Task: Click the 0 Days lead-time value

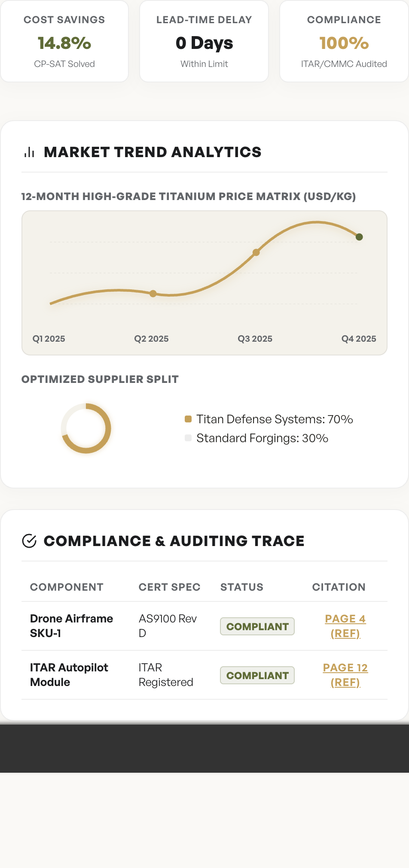Action: tap(204, 43)
